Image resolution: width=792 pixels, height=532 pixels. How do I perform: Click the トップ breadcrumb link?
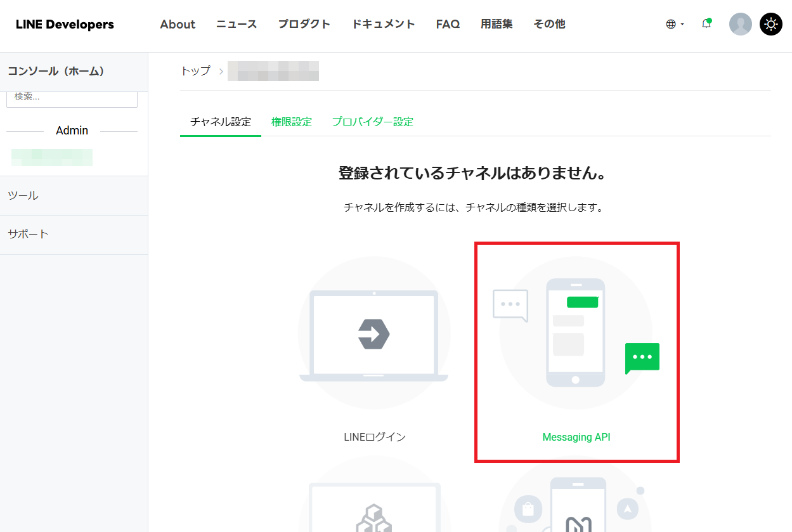click(x=195, y=71)
